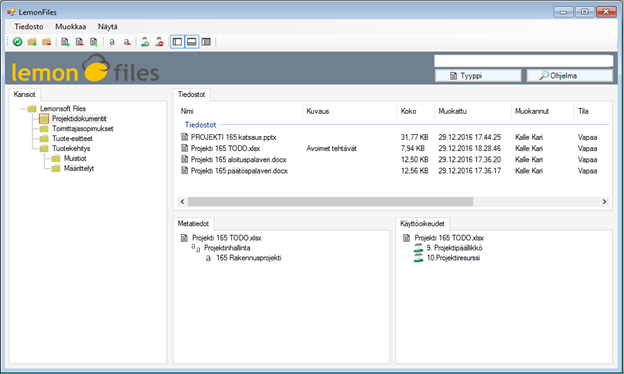
Task: Select file Projekti 165 päätöspalaveri.docx
Action: pyautogui.click(x=239, y=171)
